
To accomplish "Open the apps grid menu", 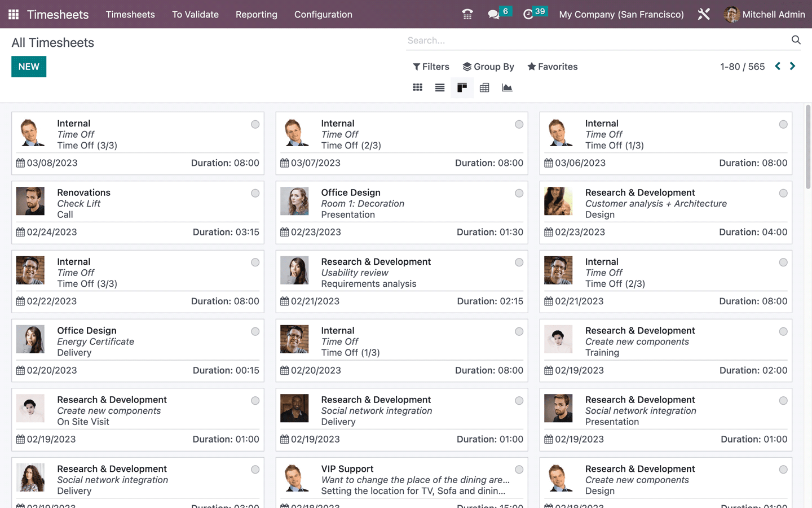I will point(12,14).
